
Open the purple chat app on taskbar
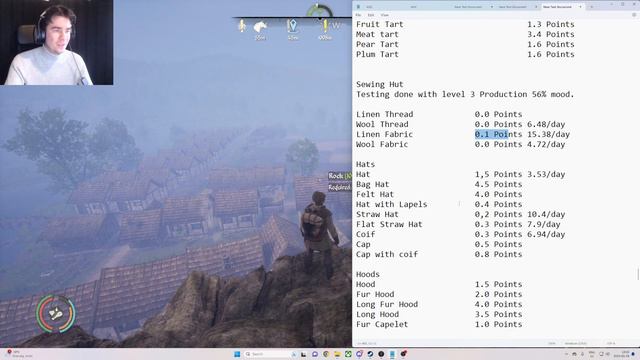click(x=315, y=354)
